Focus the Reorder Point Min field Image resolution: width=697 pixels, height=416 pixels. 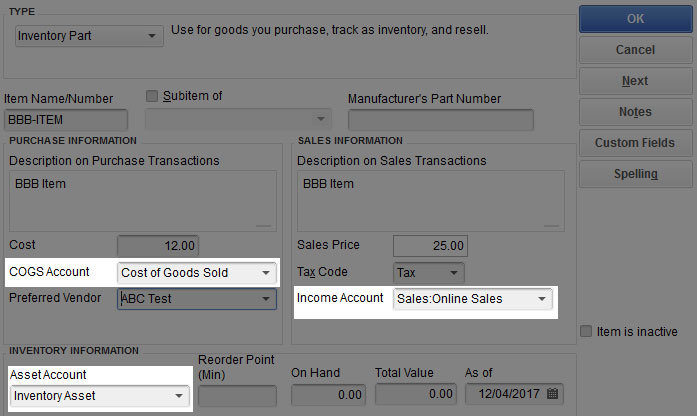tap(237, 395)
